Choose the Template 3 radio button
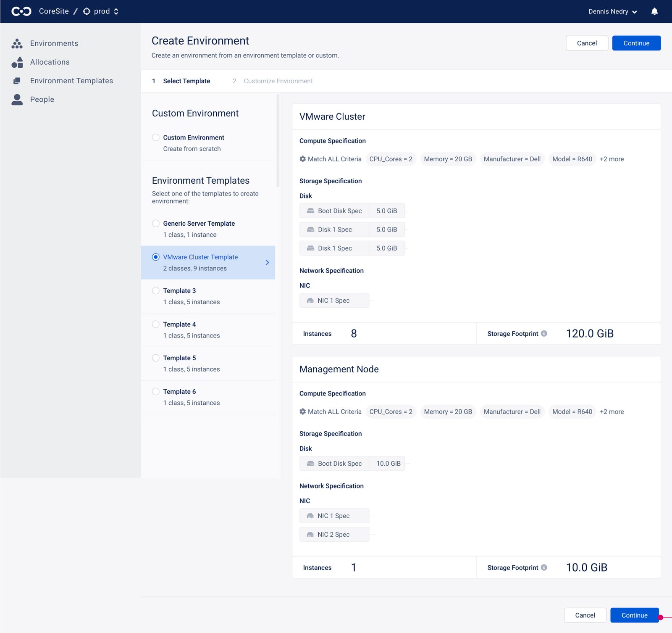Screen dimensions: 672x633 [156, 291]
